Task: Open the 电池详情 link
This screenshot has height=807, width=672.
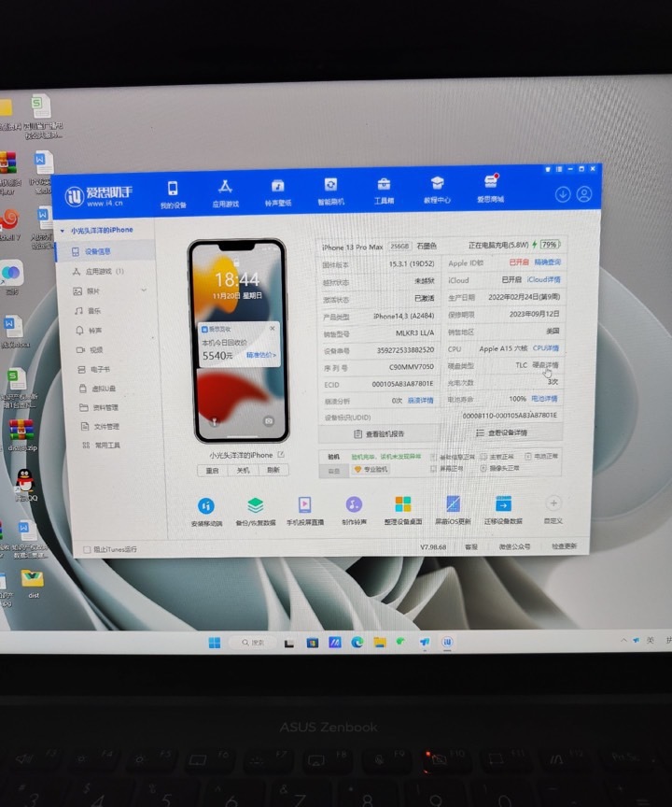Action: [x=544, y=399]
